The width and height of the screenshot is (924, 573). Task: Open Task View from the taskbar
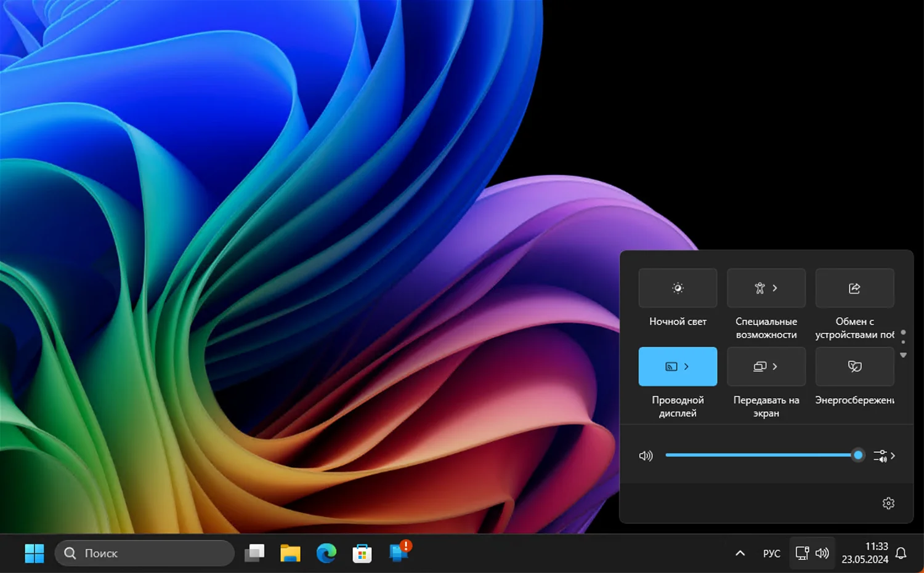click(x=254, y=553)
